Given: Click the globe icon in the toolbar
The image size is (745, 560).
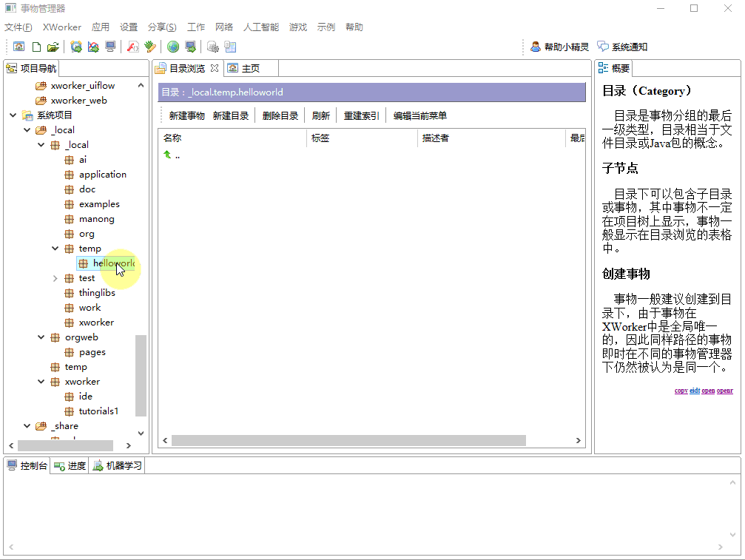Looking at the screenshot, I should [x=173, y=47].
